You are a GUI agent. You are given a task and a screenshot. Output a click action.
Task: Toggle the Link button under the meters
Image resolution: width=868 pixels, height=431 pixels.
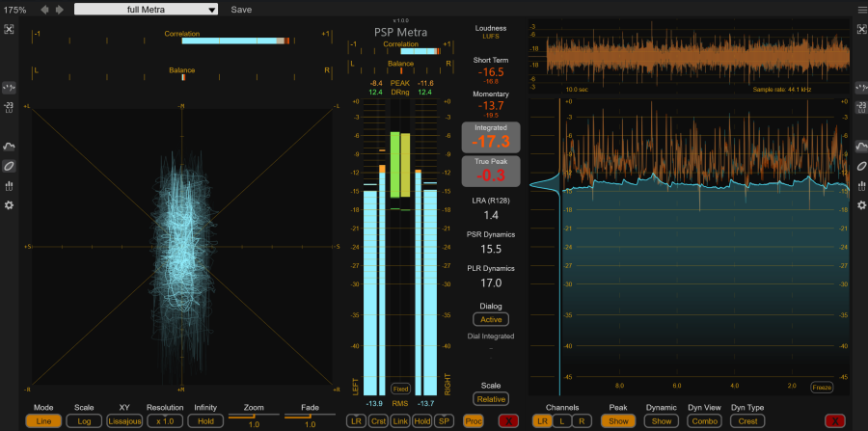point(399,420)
